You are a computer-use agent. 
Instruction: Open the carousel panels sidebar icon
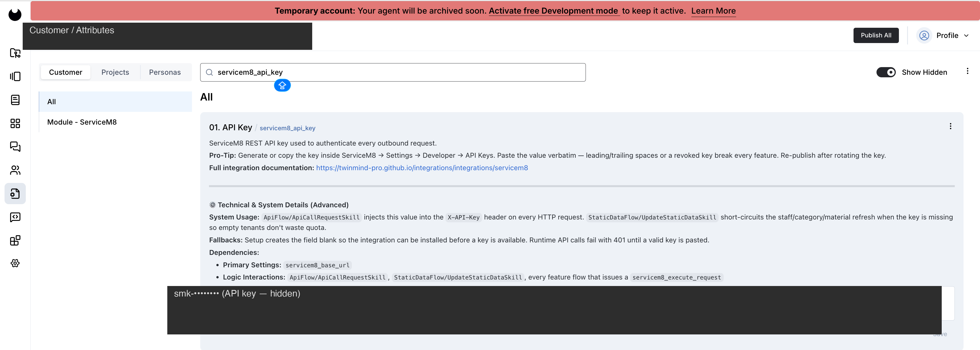coord(15,76)
